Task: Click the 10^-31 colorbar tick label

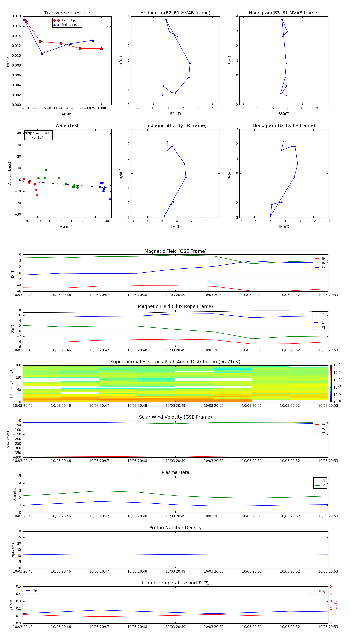Action: [337, 402]
